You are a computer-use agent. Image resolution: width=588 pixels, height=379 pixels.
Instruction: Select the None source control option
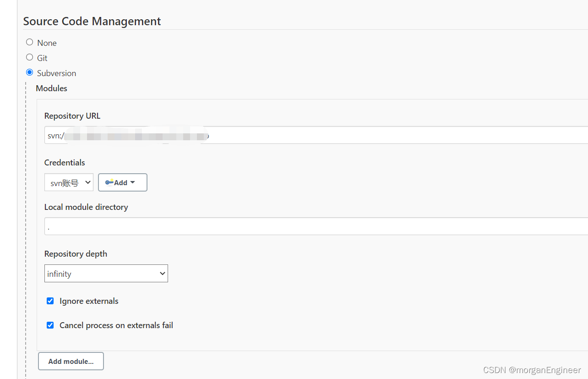coord(30,42)
